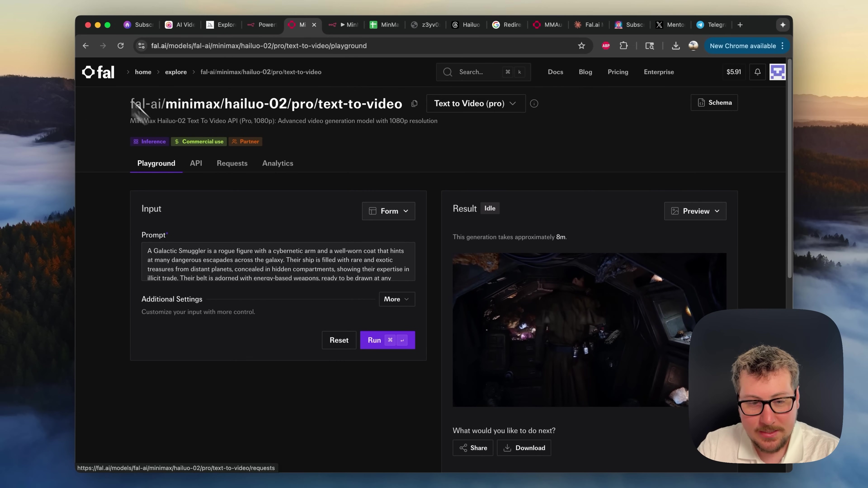Click the Search input field
Viewport: 868px width, 488px height.
pyautogui.click(x=483, y=72)
